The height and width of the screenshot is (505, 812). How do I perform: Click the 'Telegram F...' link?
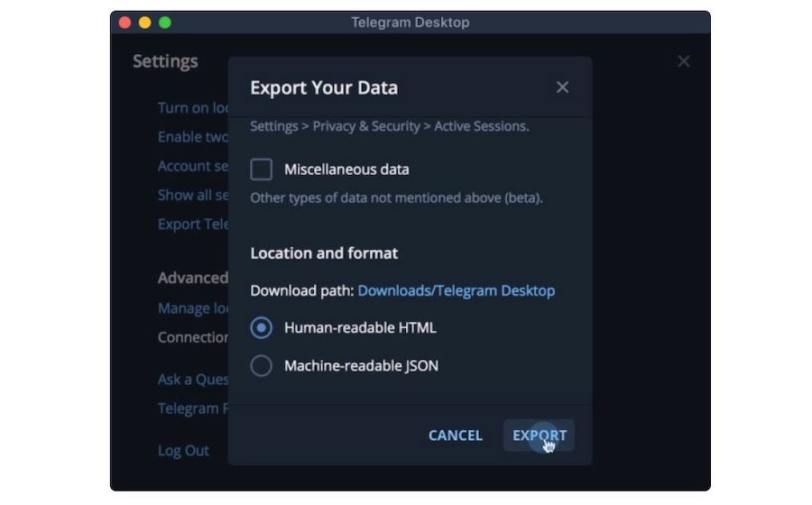192,409
